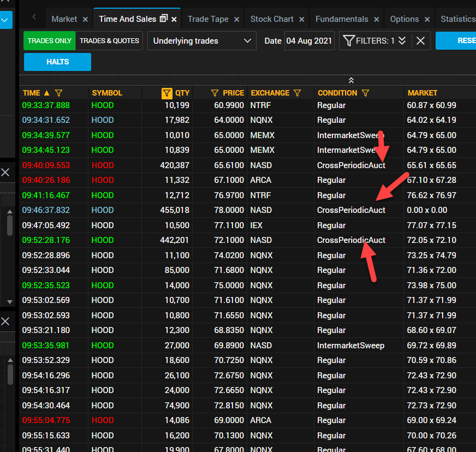The width and height of the screenshot is (476, 452).
Task: Click the lower left panel scrollbar thumb
Action: [10, 374]
